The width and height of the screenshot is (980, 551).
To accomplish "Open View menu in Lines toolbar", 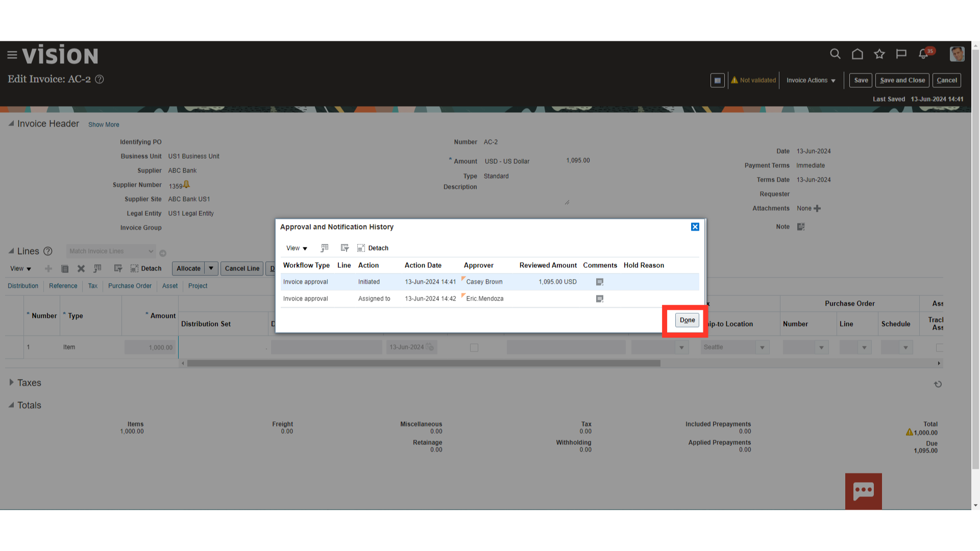I will pos(21,268).
